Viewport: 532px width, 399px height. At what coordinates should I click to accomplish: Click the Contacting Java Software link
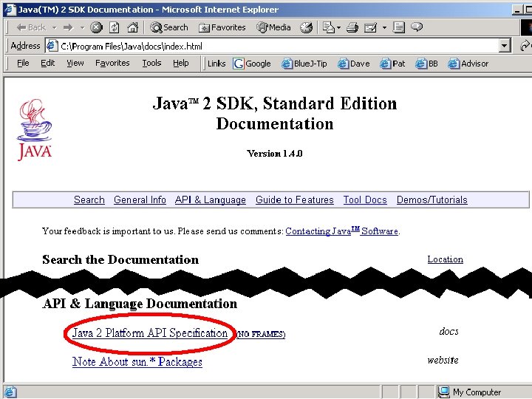[x=341, y=231]
